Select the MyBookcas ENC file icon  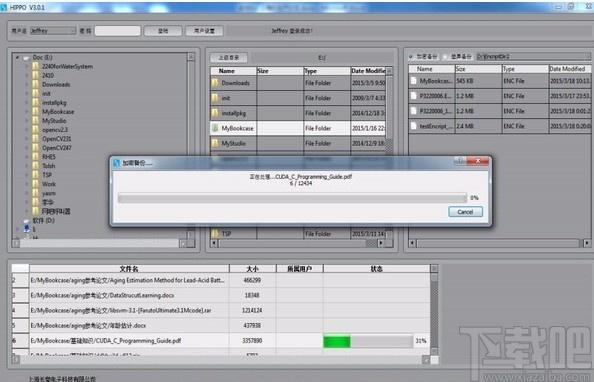pyautogui.click(x=414, y=81)
